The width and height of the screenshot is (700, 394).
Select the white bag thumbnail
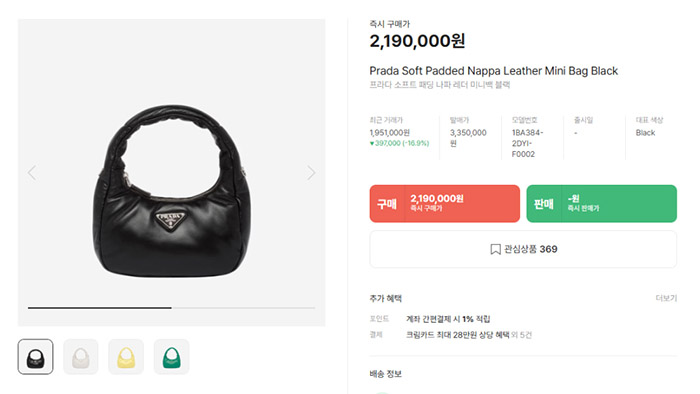[81, 357]
